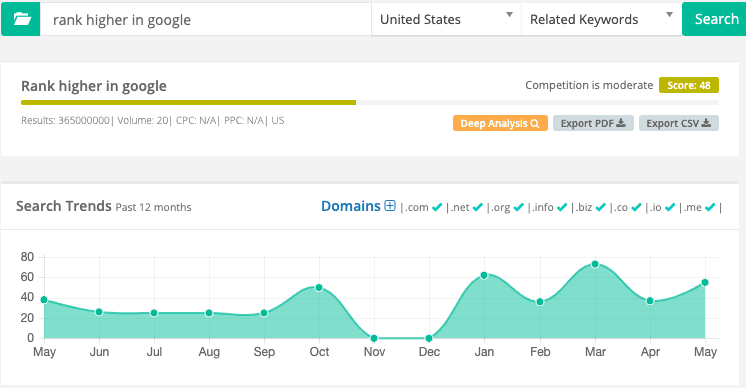Click the keyword search input field

(206, 19)
